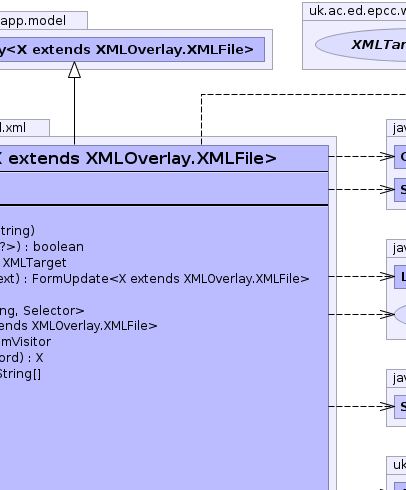Select the mVisitor member line
Viewport: 406px width, 490px height.
tap(26, 342)
